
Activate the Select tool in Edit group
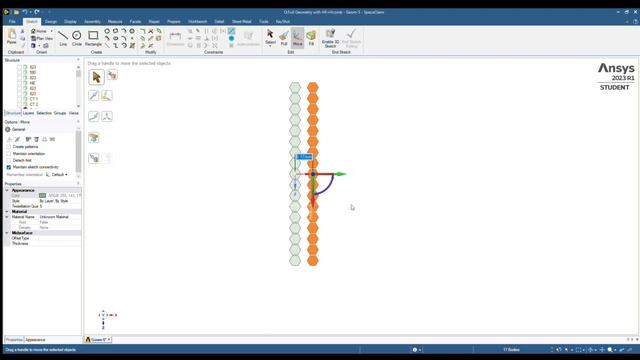pos(270,37)
